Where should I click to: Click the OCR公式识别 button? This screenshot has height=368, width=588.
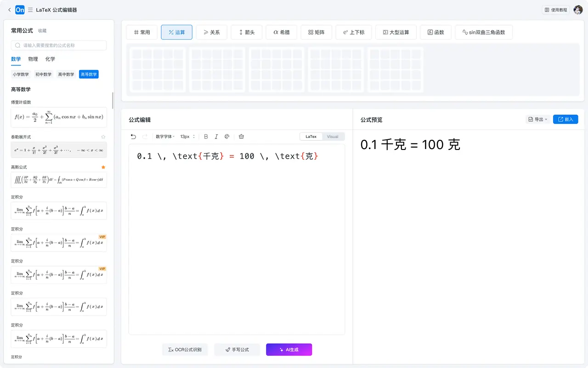[x=185, y=350]
